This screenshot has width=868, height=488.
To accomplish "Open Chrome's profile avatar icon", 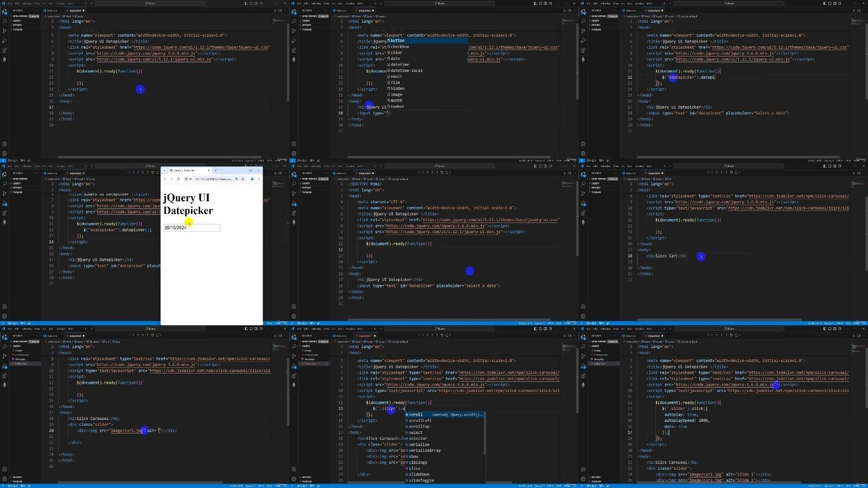I will [252, 179].
